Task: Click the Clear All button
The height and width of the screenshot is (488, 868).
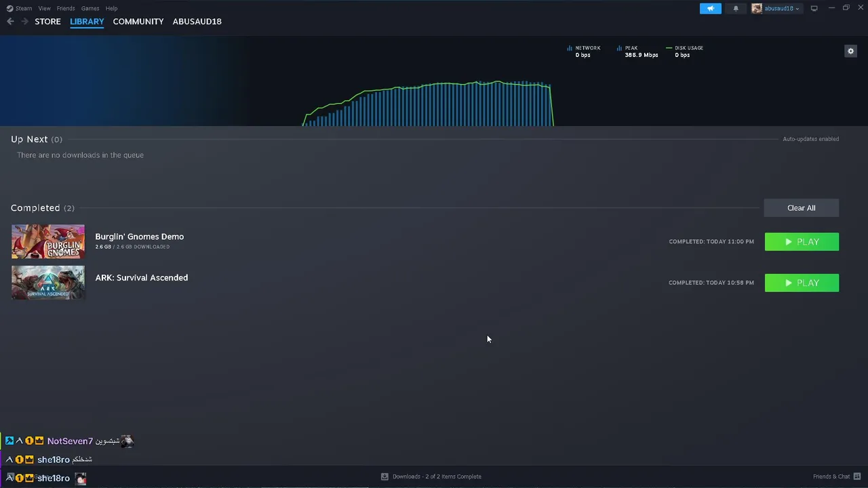Action: click(x=802, y=208)
